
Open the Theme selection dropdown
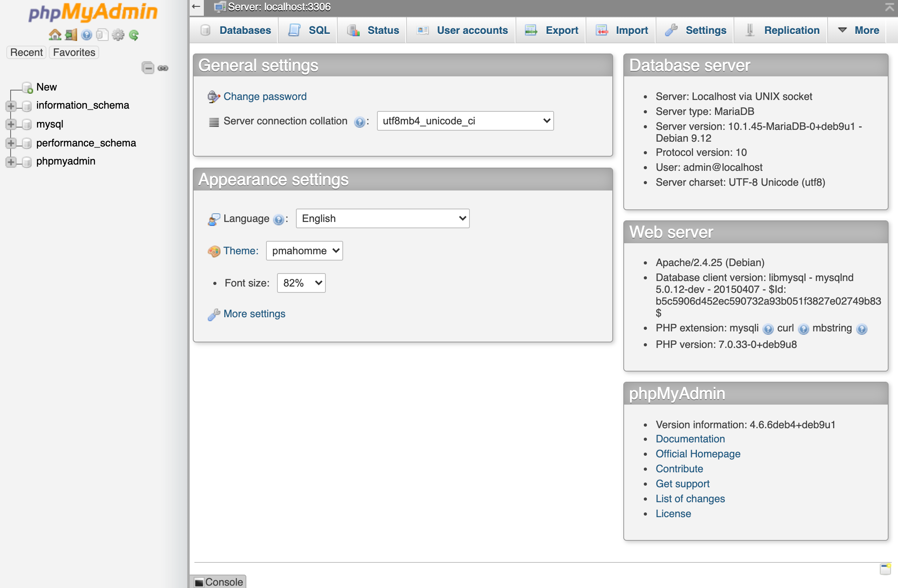click(304, 250)
